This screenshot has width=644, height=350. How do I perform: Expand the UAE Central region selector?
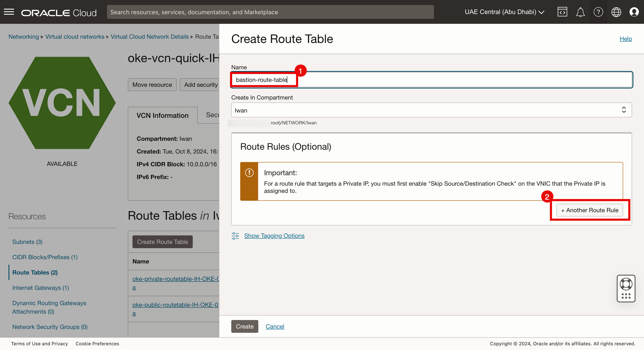(x=504, y=12)
